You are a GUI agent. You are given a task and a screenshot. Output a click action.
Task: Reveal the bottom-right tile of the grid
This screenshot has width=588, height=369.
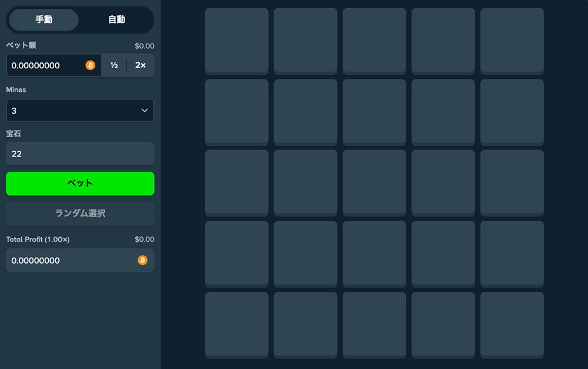pos(512,325)
